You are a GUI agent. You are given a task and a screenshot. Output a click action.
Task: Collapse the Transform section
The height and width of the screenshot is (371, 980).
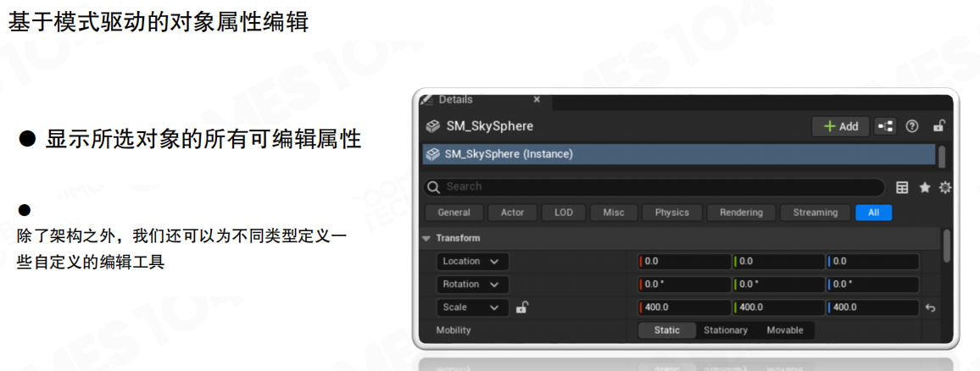coord(426,238)
